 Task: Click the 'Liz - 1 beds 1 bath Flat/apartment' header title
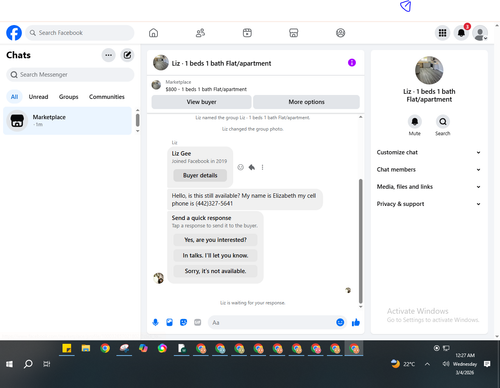[x=221, y=63]
